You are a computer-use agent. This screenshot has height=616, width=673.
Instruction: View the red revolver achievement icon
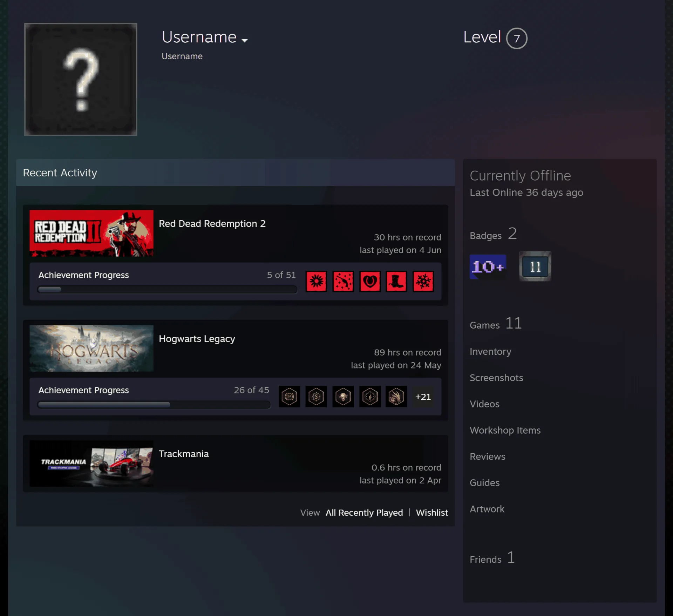pos(343,281)
